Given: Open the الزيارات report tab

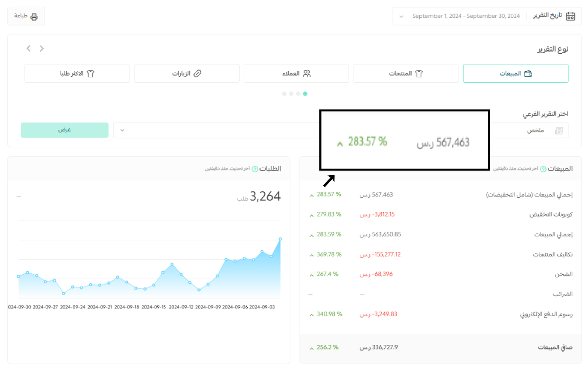Looking at the screenshot, I should [186, 74].
